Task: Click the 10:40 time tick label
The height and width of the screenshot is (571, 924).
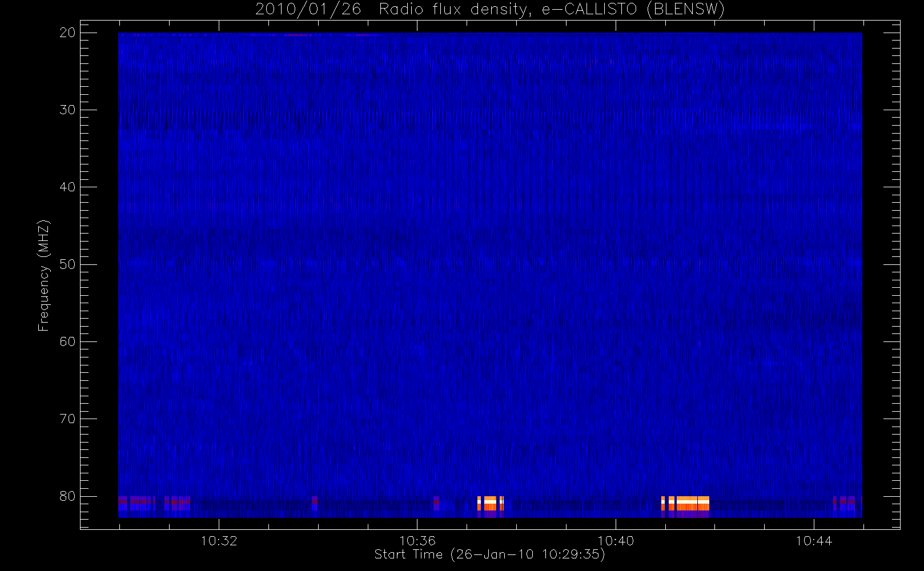Action: tap(616, 541)
